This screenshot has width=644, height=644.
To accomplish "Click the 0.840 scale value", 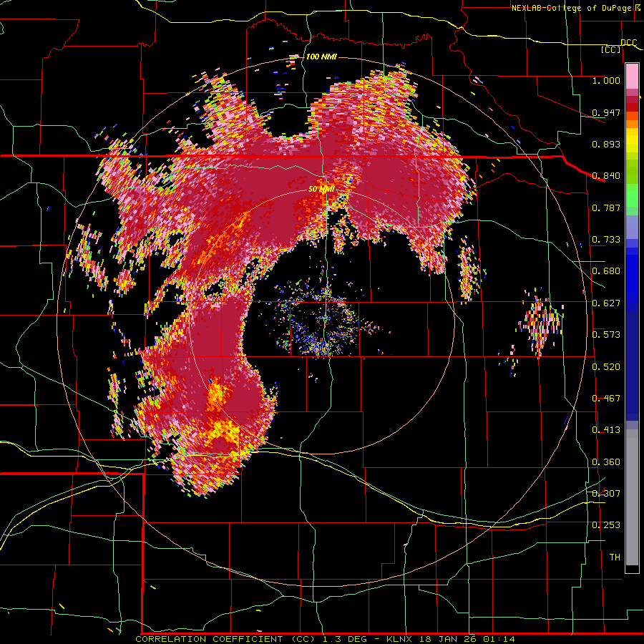I will click(606, 176).
